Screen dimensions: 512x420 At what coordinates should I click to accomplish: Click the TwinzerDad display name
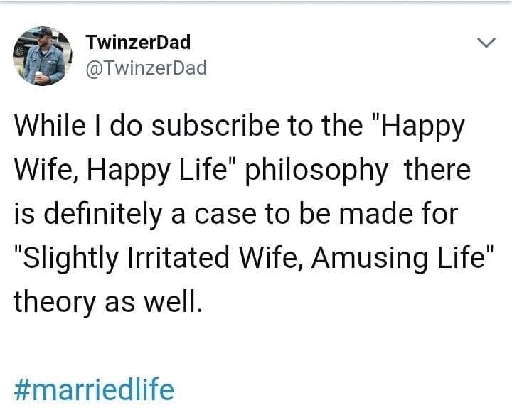138,42
